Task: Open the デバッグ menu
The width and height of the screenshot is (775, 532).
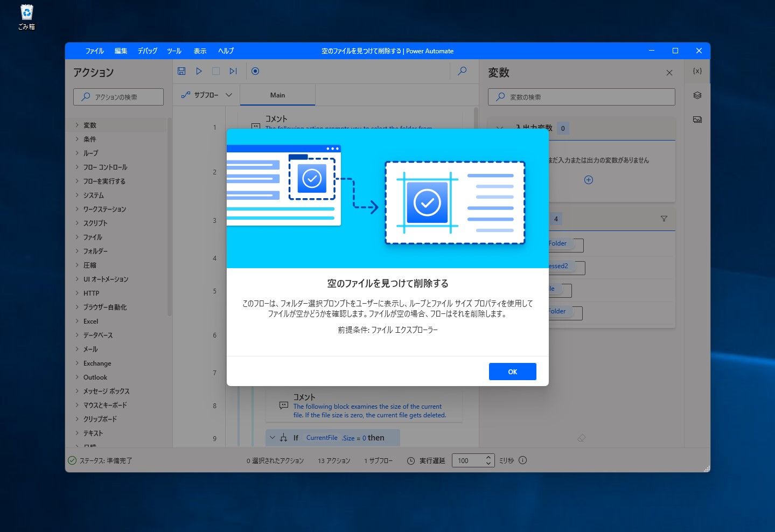Action: [147, 51]
